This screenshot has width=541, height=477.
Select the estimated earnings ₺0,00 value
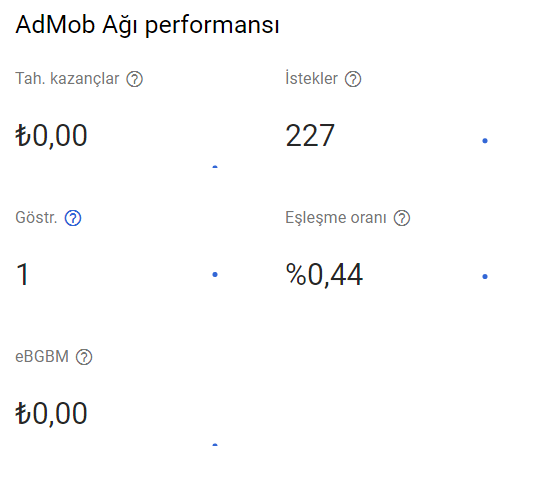pos(51,136)
